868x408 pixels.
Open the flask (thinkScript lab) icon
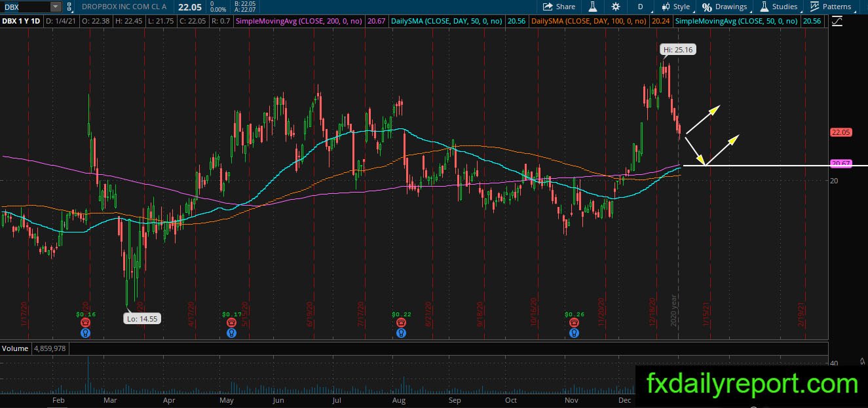point(593,7)
